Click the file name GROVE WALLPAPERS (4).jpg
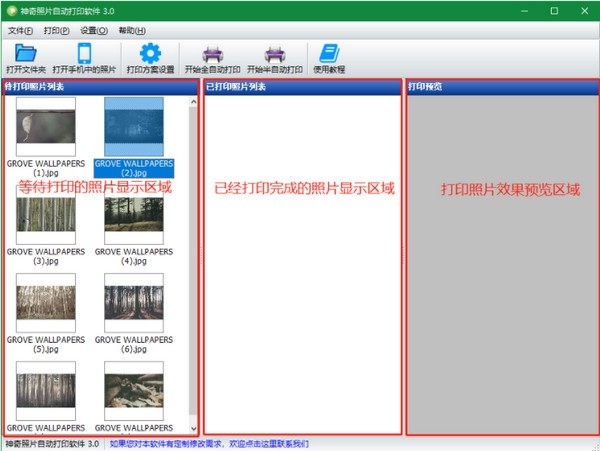Screen dimensions: 600x451 pyautogui.click(x=134, y=256)
